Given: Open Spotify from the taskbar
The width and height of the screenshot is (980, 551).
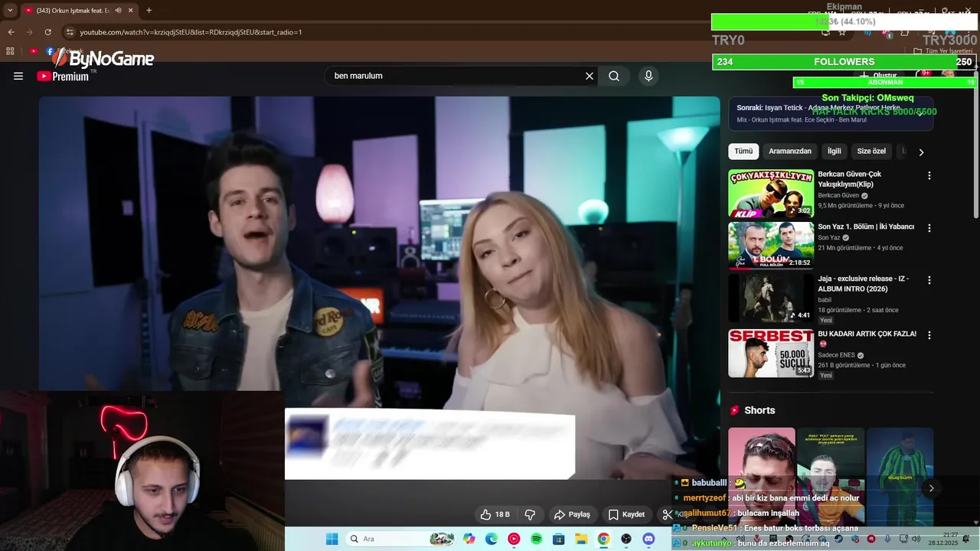Looking at the screenshot, I should [536, 539].
